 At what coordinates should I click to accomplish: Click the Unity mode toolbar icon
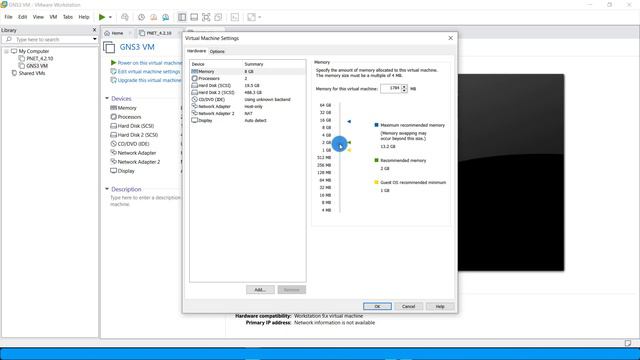pyautogui.click(x=218, y=17)
